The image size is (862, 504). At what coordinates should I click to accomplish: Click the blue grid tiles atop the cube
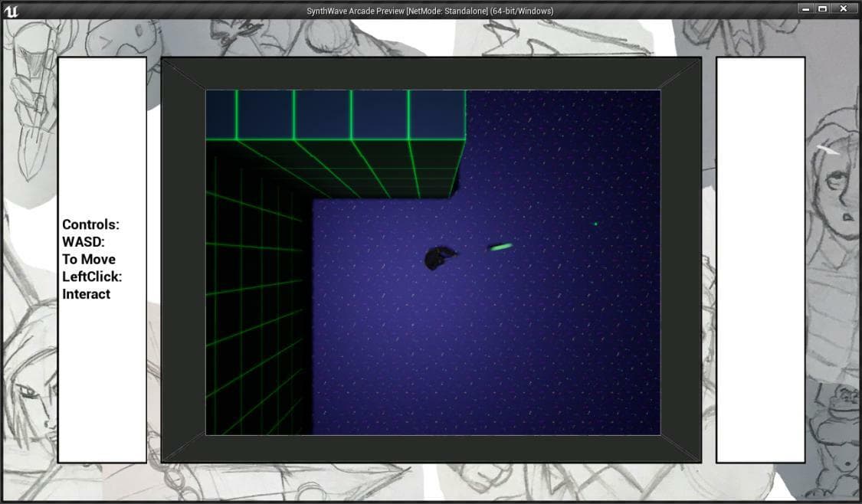(336, 114)
